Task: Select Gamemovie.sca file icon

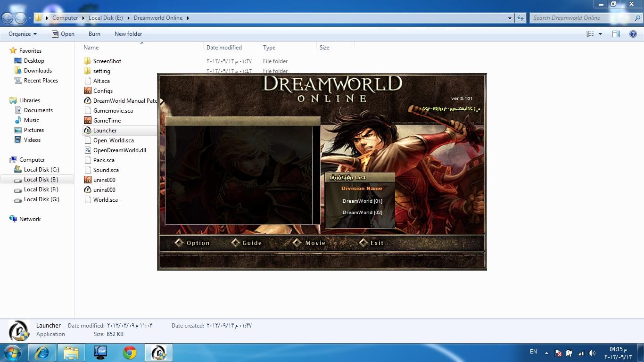Action: (88, 111)
